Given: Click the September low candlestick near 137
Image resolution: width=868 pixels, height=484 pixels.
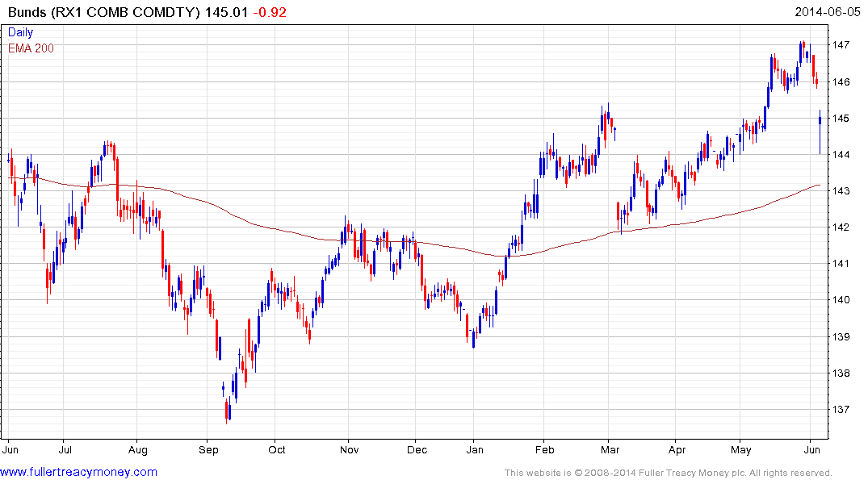Looking at the screenshot, I should click(x=227, y=411).
